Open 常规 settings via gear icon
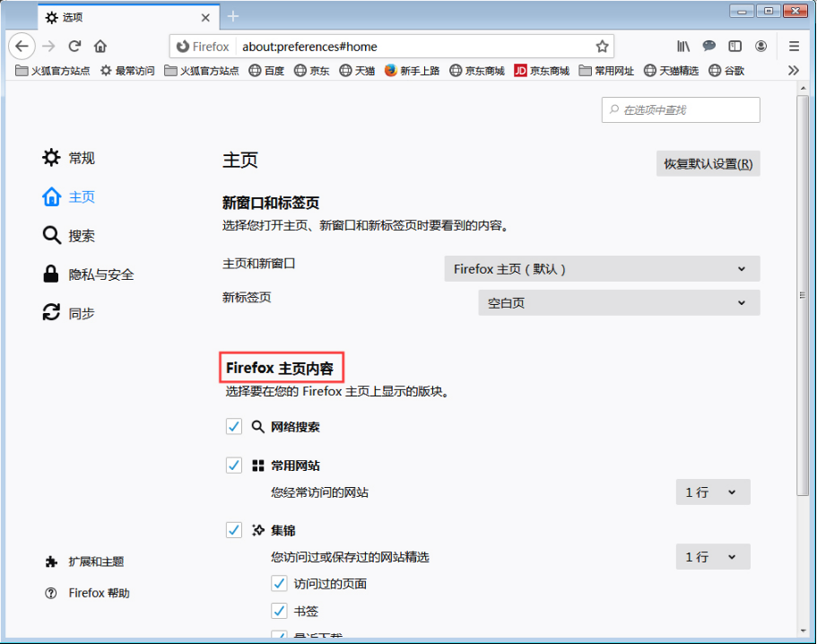This screenshot has height=644, width=817. pos(51,158)
